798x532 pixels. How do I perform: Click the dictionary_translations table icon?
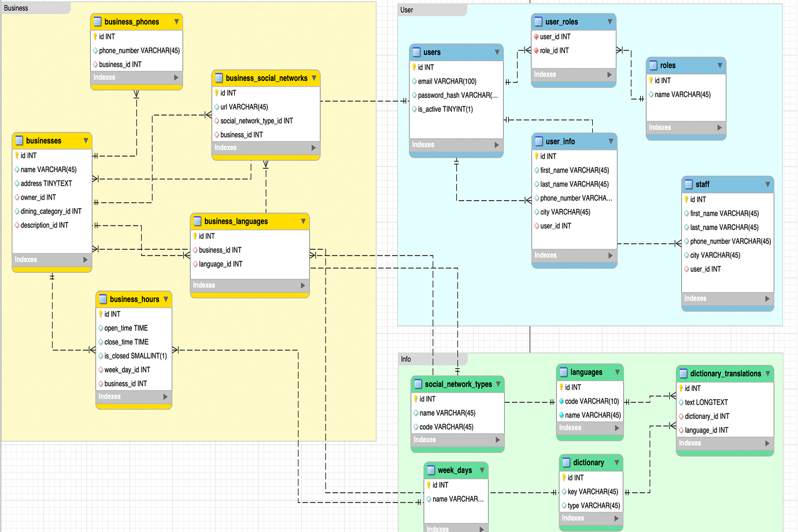(684, 374)
